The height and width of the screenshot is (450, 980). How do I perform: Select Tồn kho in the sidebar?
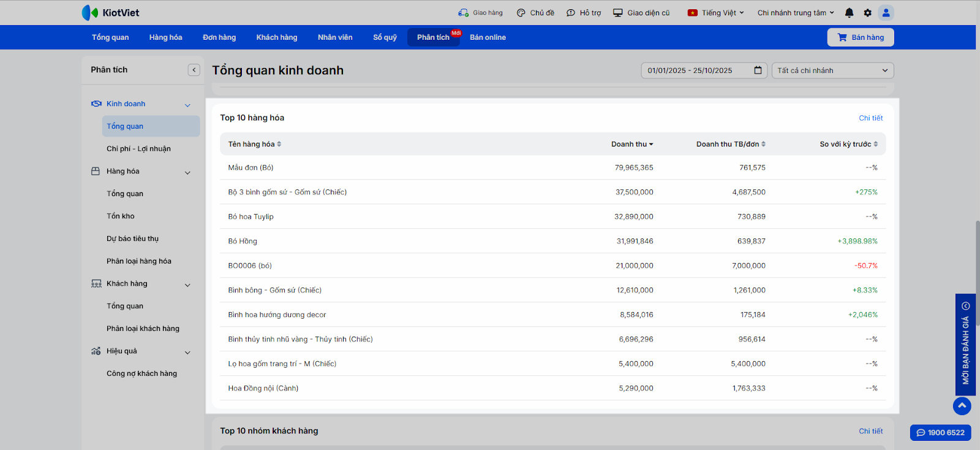click(x=121, y=216)
